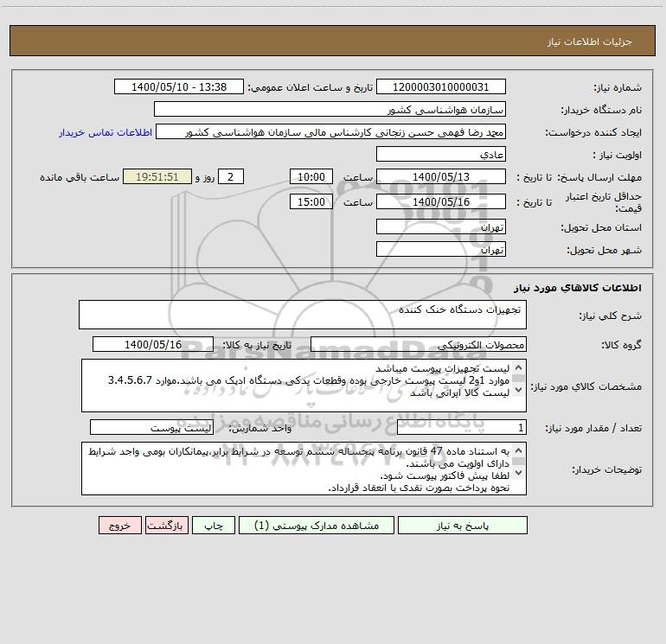
Task: Click the countdown timer 19:51:51
Action: (x=157, y=176)
